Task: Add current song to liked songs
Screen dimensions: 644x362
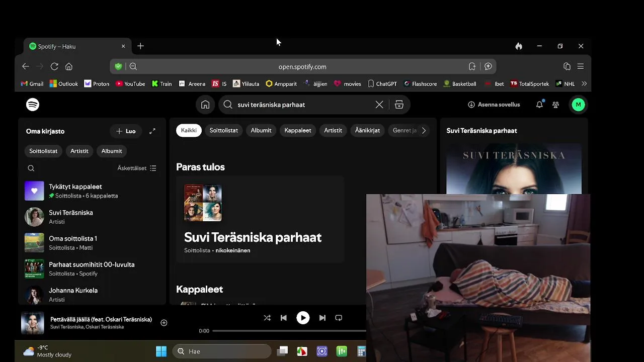Action: pos(164,323)
